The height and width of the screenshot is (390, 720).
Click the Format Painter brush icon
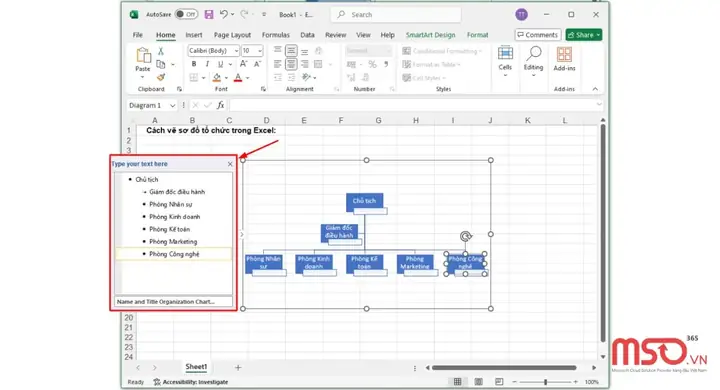tap(161, 77)
